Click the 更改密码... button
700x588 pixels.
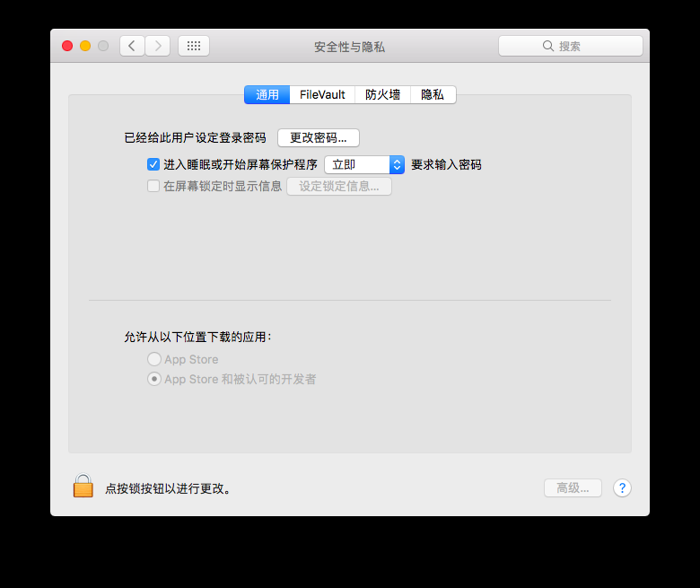tap(319, 138)
